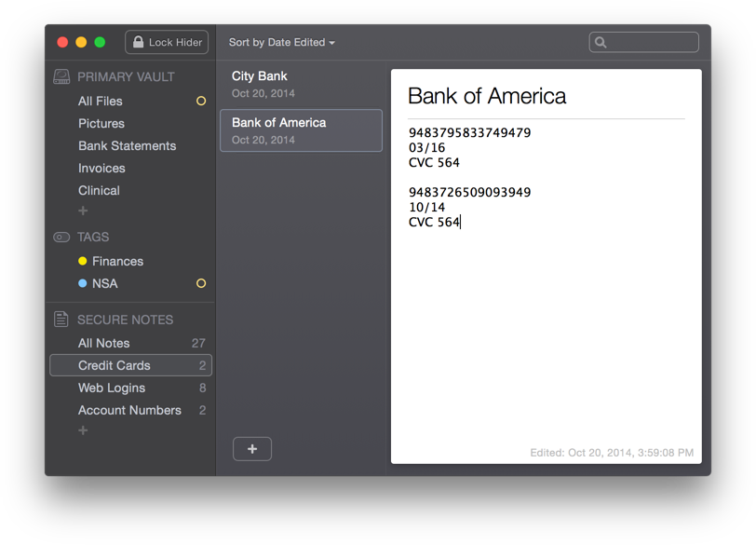756x545 pixels.
Task: Select the Credit Cards notes category
Action: [x=130, y=365]
